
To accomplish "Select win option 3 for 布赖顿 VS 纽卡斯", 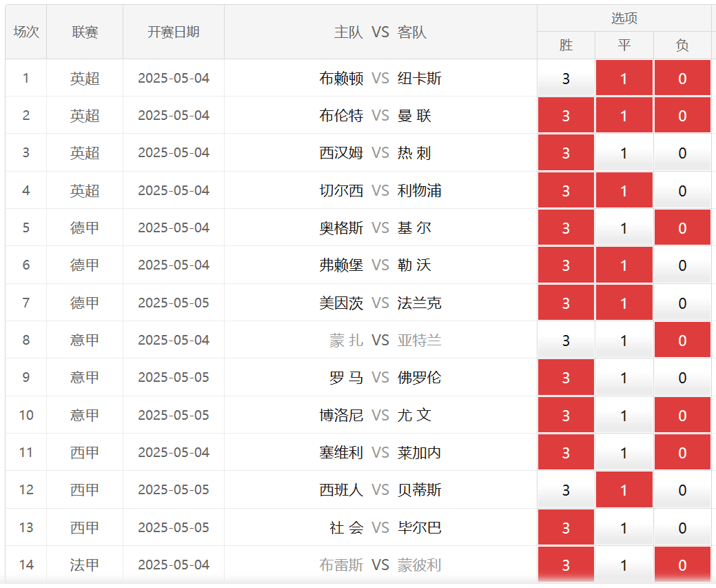I will point(566,78).
